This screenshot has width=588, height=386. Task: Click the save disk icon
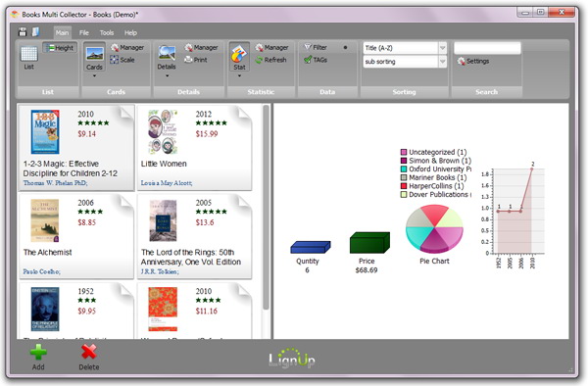coord(23,32)
